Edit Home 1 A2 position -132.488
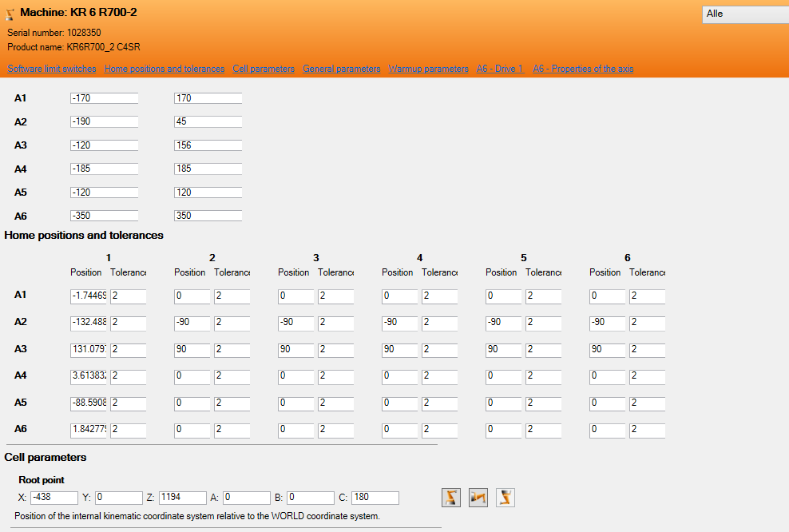789x532 pixels. [x=89, y=323]
